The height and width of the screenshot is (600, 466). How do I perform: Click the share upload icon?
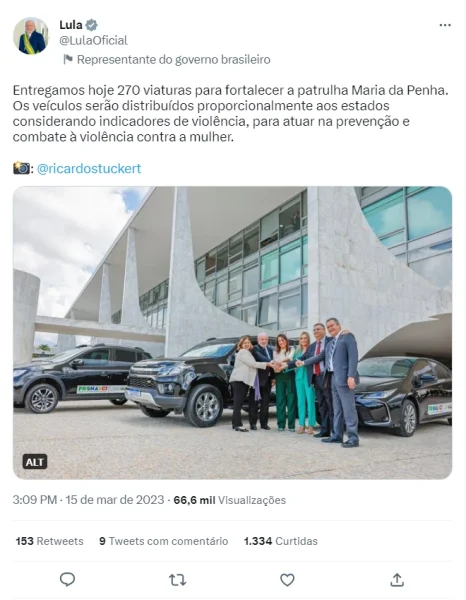(397, 580)
